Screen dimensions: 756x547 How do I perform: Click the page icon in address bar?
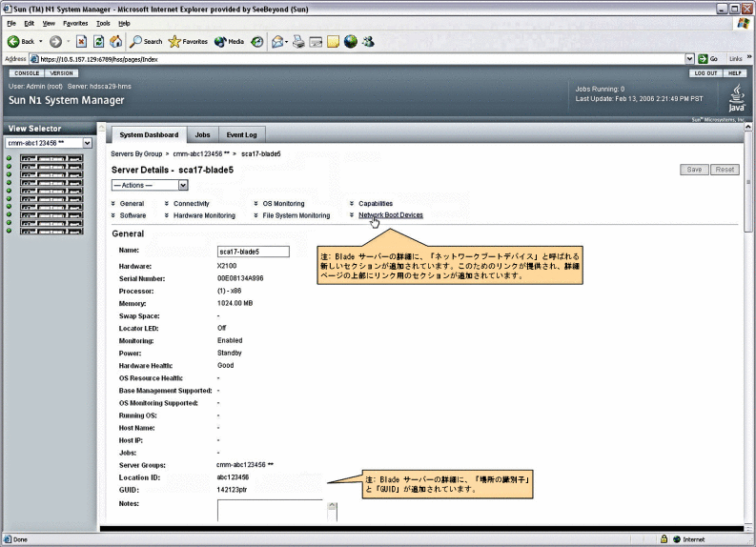click(x=34, y=59)
